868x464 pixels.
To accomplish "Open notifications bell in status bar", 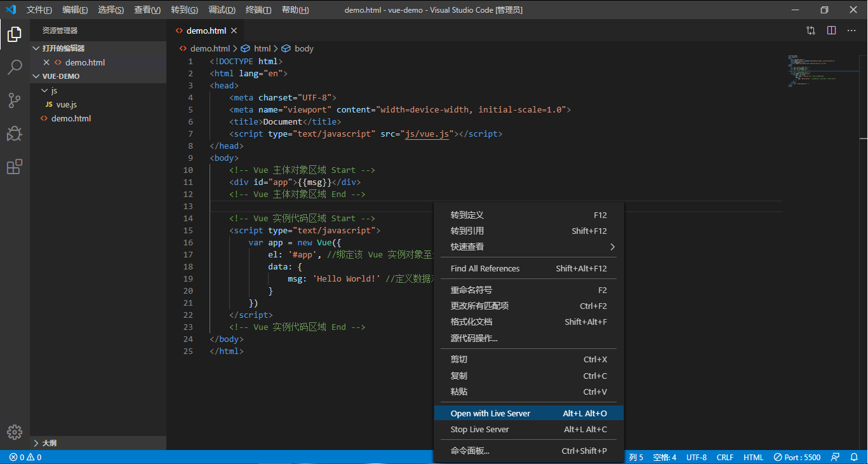I will [x=855, y=457].
